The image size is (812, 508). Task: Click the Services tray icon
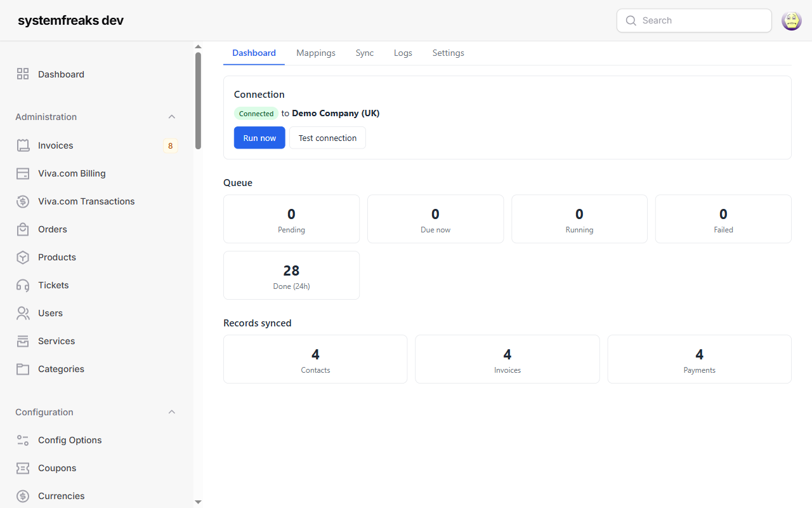23,341
